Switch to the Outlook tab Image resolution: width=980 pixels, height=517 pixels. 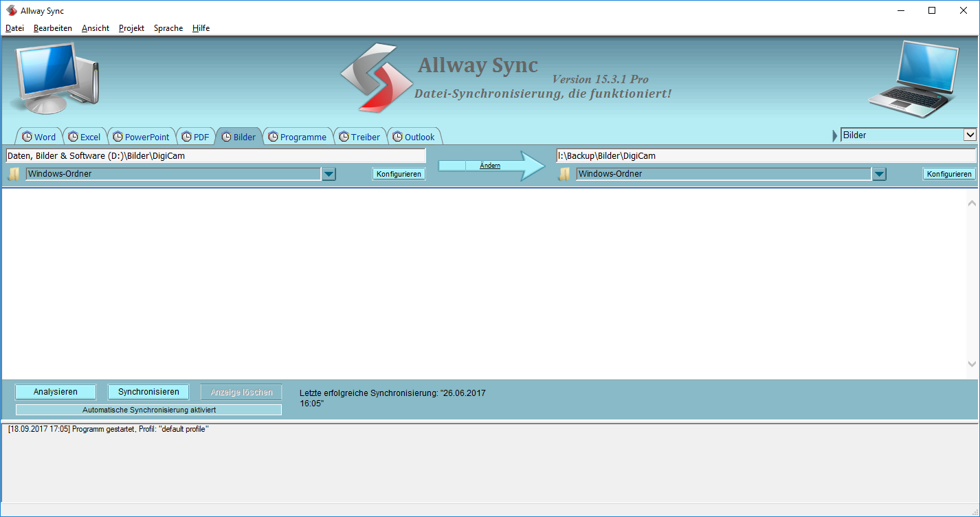pyautogui.click(x=414, y=137)
